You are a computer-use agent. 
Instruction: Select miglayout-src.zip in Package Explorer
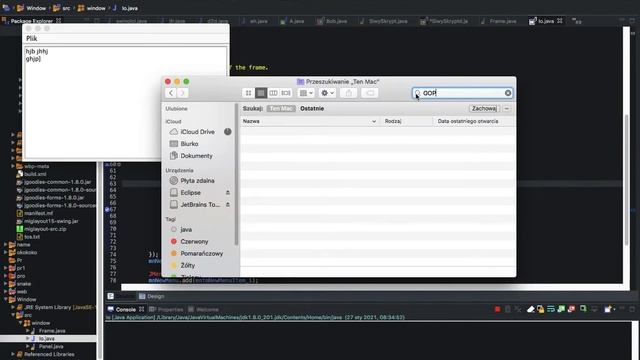pyautogui.click(x=45, y=229)
